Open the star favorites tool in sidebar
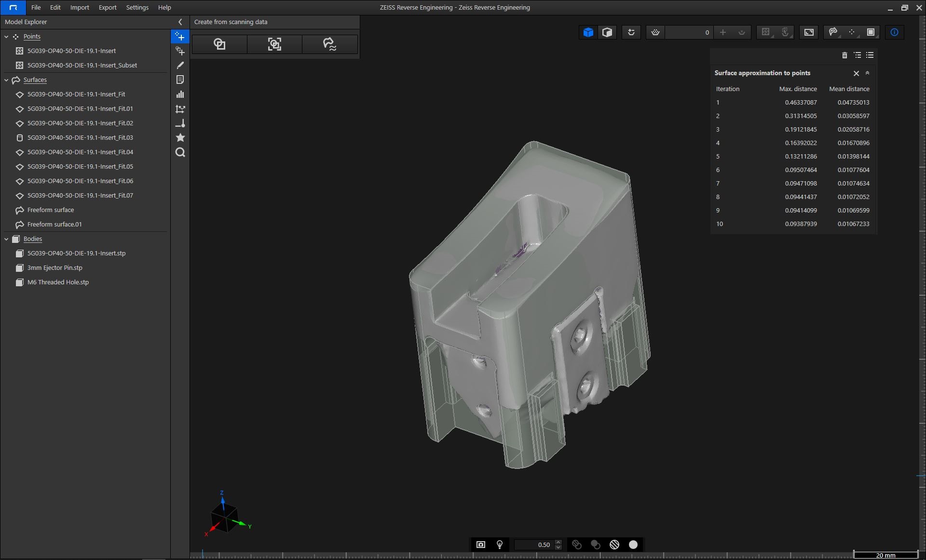This screenshot has width=926, height=560. click(x=180, y=138)
